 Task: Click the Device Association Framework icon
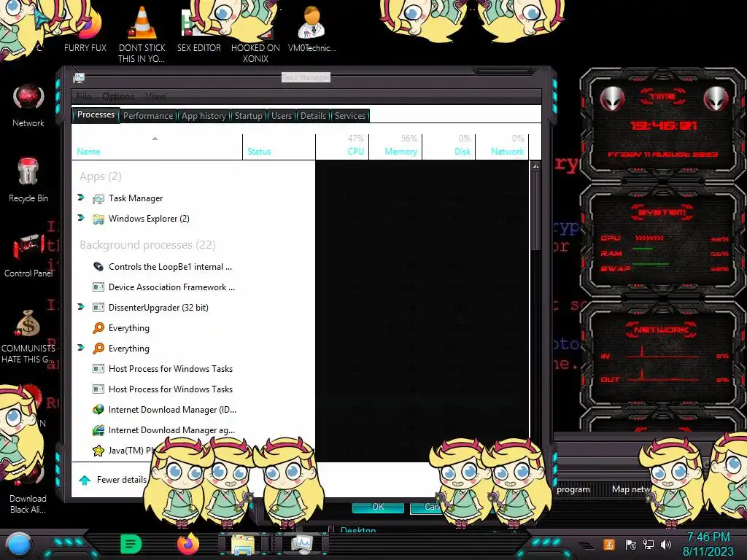98,287
